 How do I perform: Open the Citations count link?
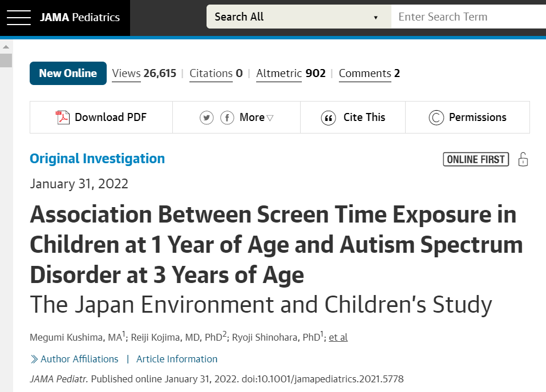point(216,73)
